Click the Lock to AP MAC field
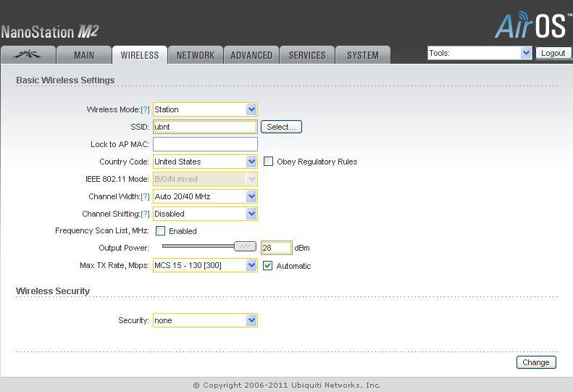This screenshot has width=573, height=392. coord(205,144)
